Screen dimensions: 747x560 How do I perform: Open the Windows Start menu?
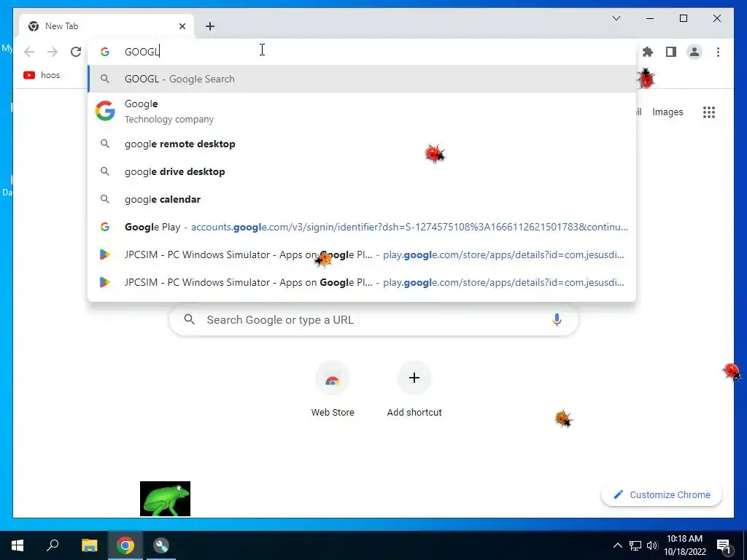pyautogui.click(x=18, y=545)
